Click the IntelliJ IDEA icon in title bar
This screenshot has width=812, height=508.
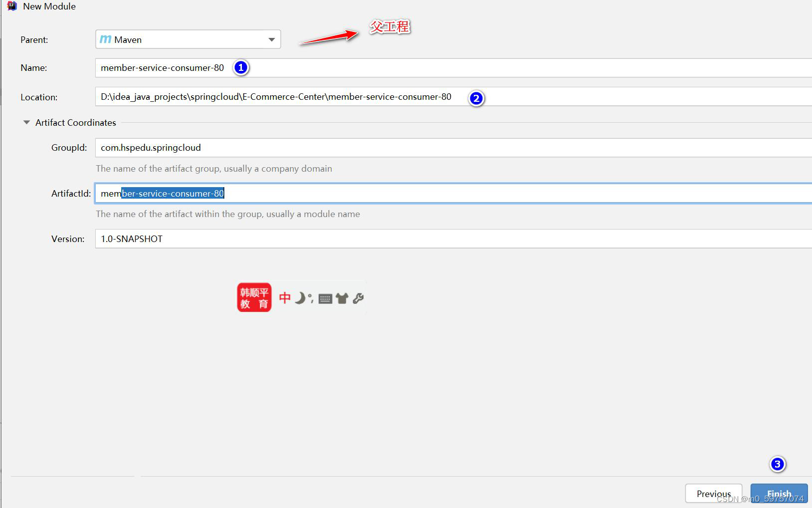click(12, 6)
